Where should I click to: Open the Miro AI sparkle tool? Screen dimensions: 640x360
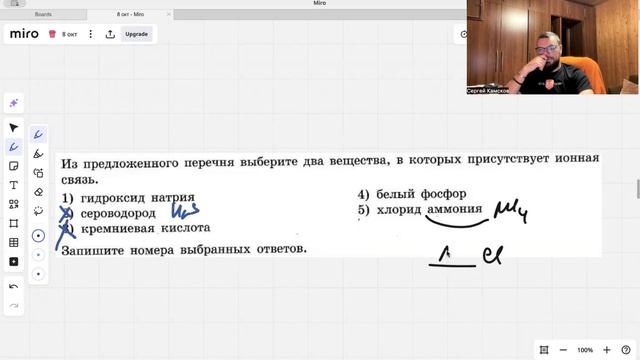pos(13,103)
